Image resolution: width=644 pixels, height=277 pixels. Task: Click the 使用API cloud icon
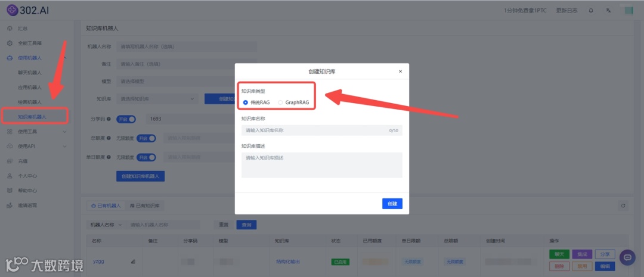pyautogui.click(x=10, y=147)
